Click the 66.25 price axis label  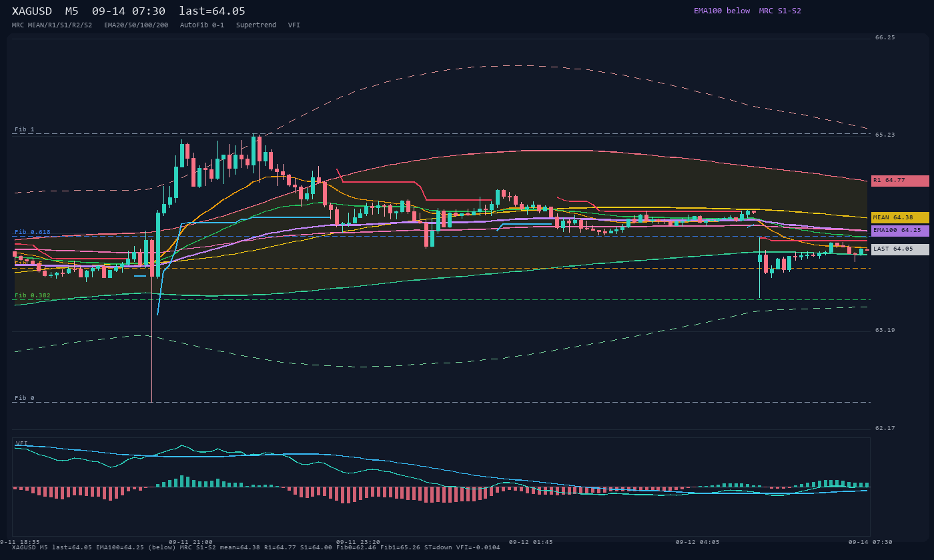[x=885, y=37]
